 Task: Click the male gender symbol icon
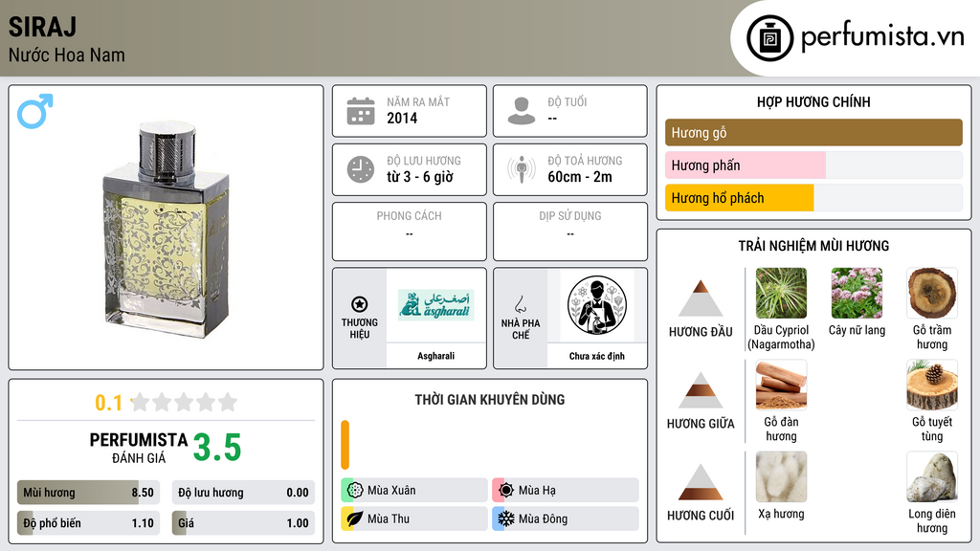coord(35,111)
